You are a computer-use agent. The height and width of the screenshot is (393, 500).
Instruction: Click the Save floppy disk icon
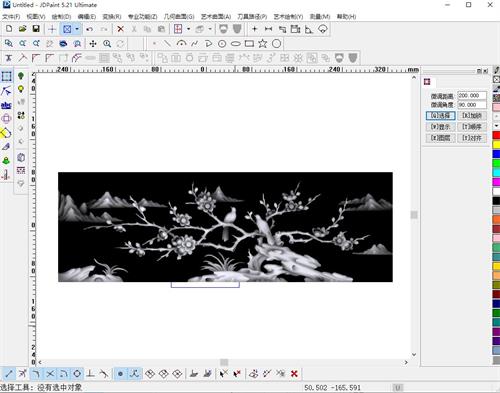[36, 29]
